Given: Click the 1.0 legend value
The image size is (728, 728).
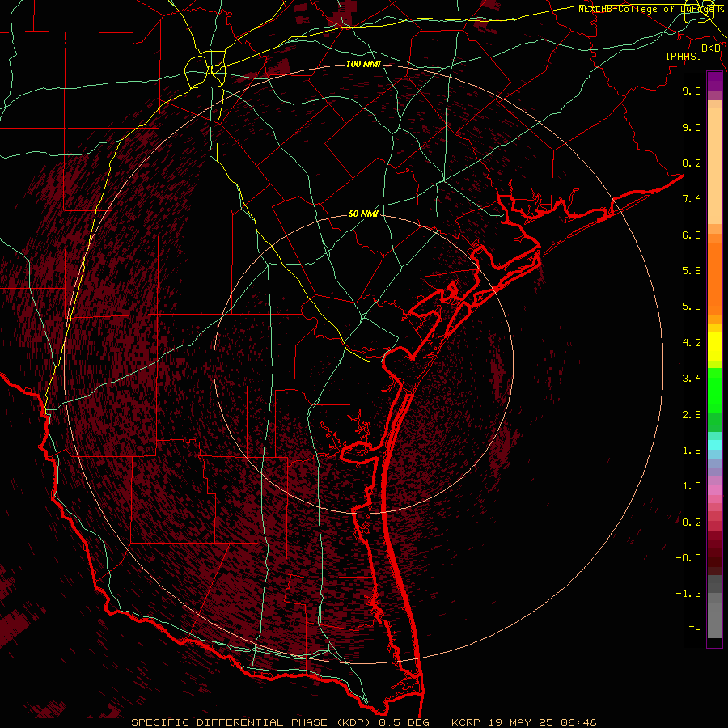Looking at the screenshot, I should 692,486.
